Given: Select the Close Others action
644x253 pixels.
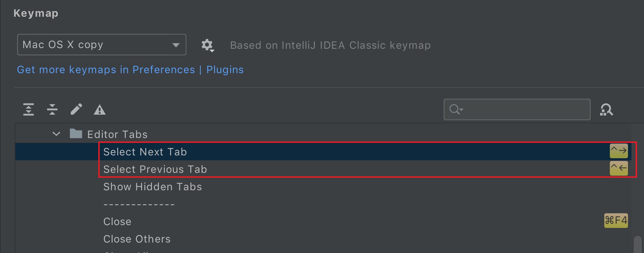Looking at the screenshot, I should (137, 239).
